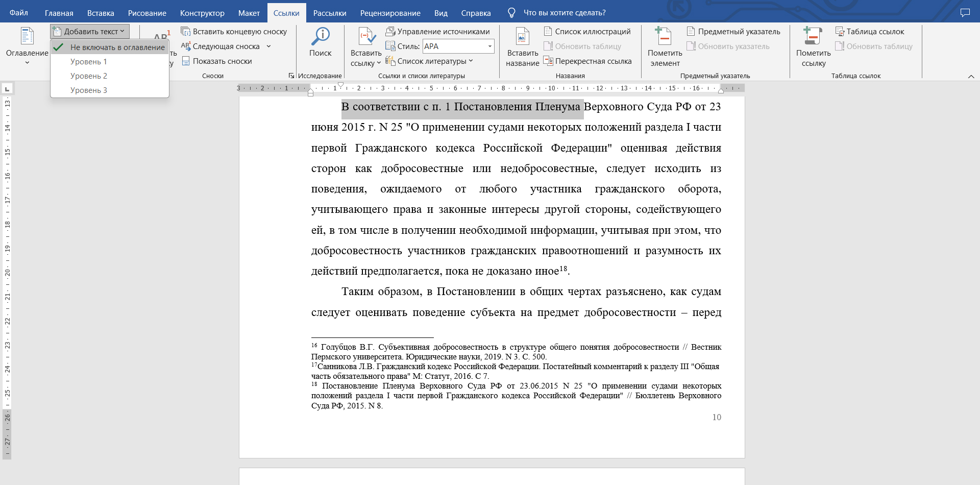The height and width of the screenshot is (485, 980).
Task: Click Обновить таблицу in Таблица ссылок group
Action: [874, 46]
